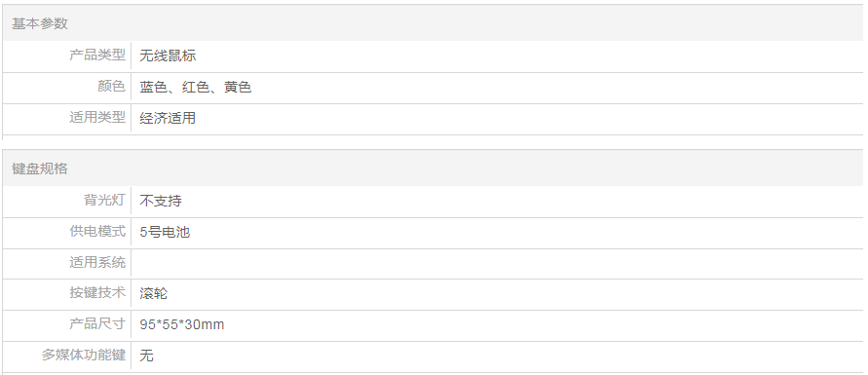Click the 滚轮 value text
868x375 pixels.
[153, 294]
